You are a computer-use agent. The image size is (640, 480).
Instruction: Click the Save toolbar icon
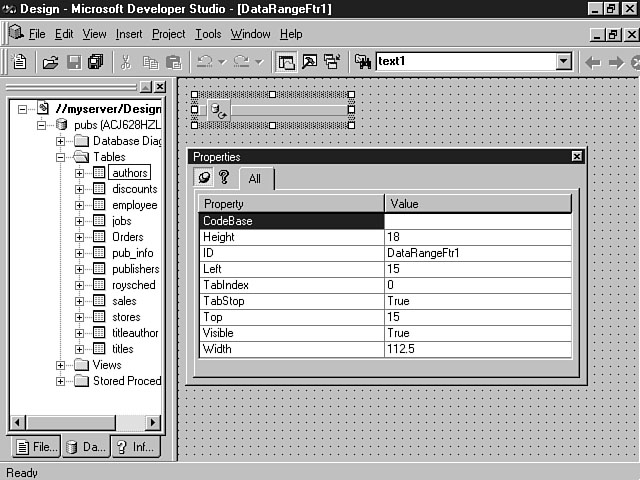[73, 62]
